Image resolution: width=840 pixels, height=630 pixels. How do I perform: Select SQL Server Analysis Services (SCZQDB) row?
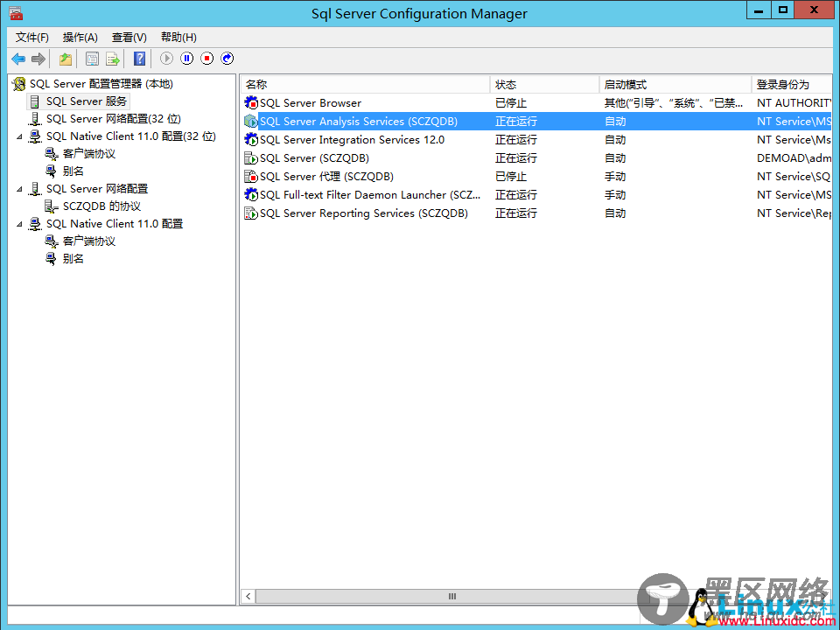tap(536, 122)
